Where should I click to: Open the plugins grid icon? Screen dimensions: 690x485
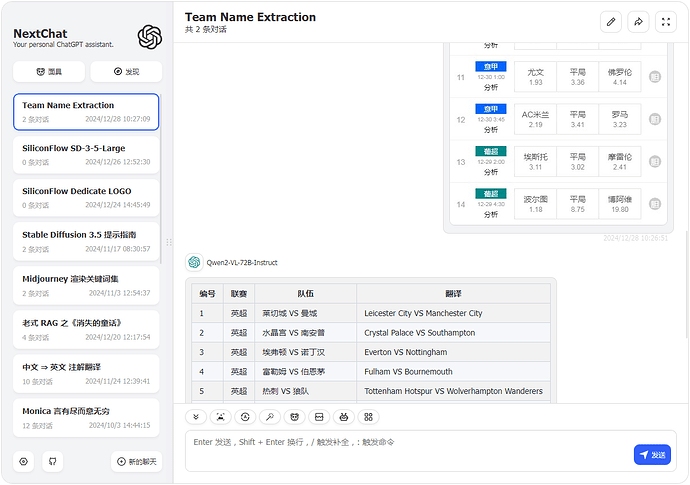click(x=368, y=417)
